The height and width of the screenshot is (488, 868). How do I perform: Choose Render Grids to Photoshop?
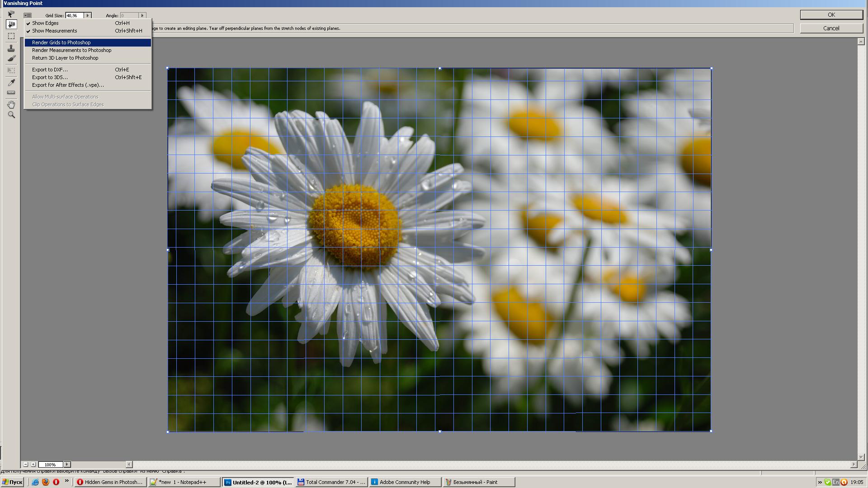tap(61, 42)
